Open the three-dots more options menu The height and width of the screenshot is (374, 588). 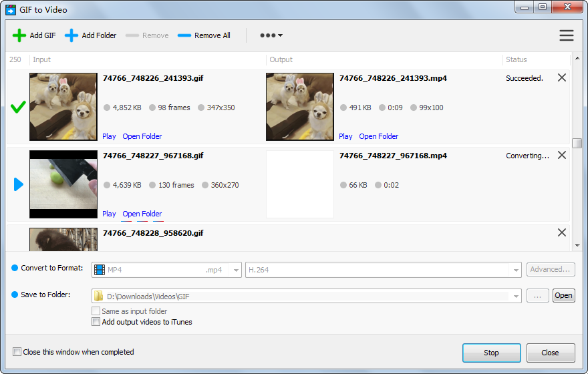click(271, 35)
